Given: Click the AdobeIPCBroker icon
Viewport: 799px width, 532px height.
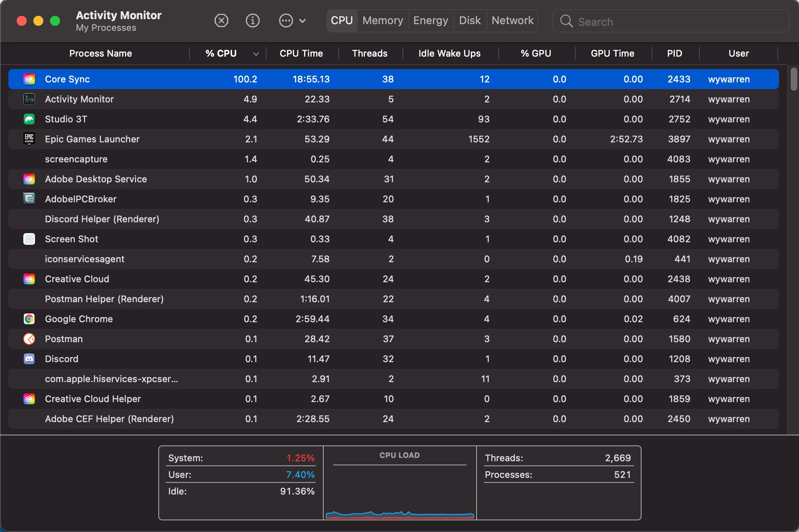Looking at the screenshot, I should tap(29, 199).
